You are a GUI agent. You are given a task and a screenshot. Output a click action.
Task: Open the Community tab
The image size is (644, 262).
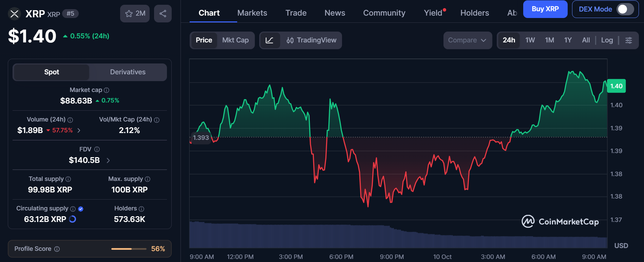(384, 13)
